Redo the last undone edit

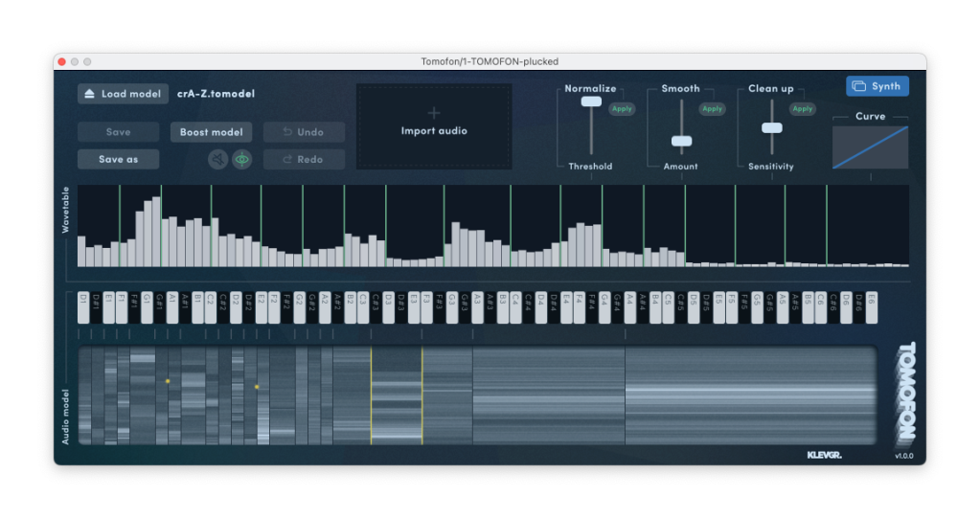point(303,160)
